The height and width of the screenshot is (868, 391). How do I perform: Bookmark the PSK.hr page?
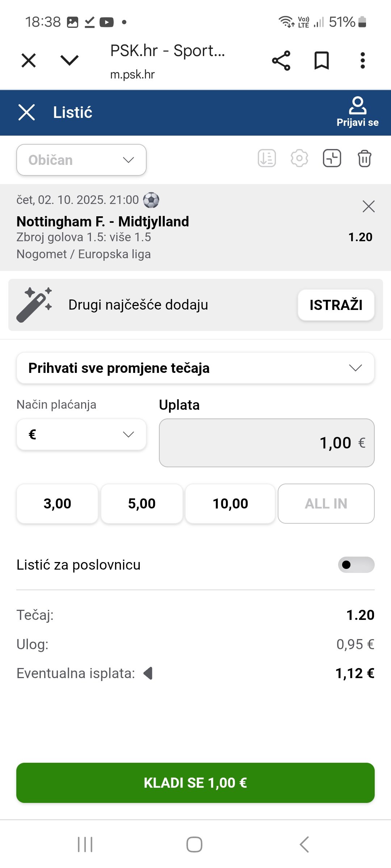click(321, 60)
